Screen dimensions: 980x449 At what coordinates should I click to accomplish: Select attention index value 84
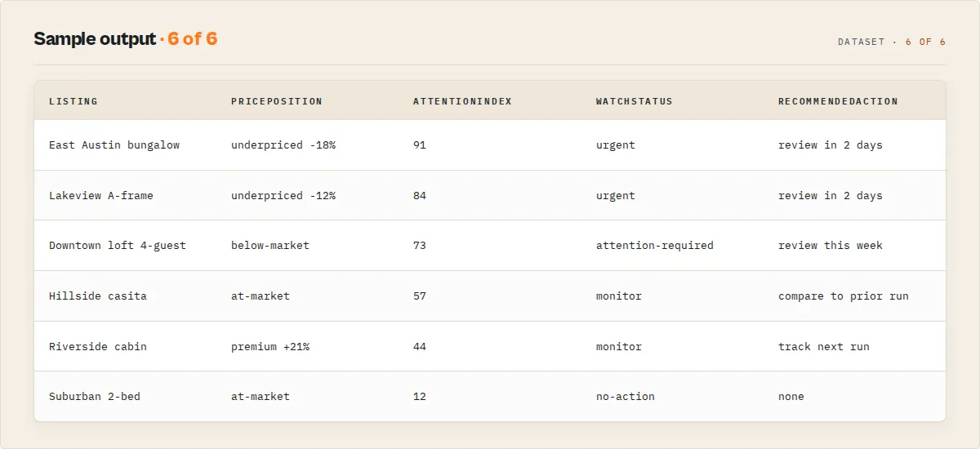[x=420, y=196]
